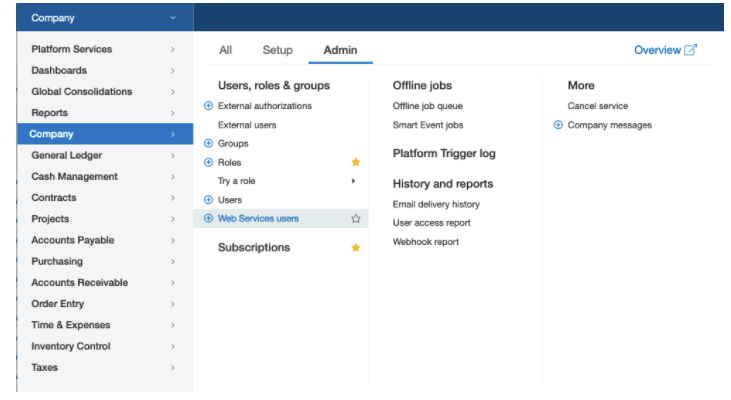Click plus icon beside Web Services users
The width and height of the screenshot is (731, 400).
click(x=208, y=218)
